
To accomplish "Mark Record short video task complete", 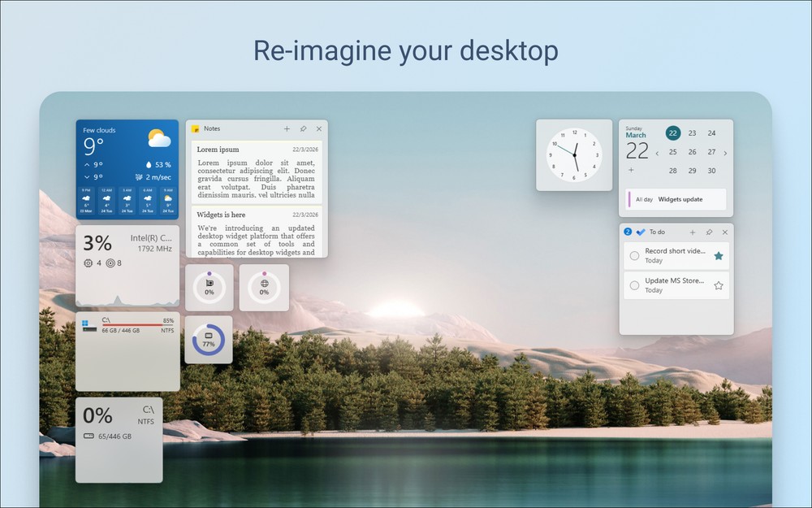I will tap(635, 256).
